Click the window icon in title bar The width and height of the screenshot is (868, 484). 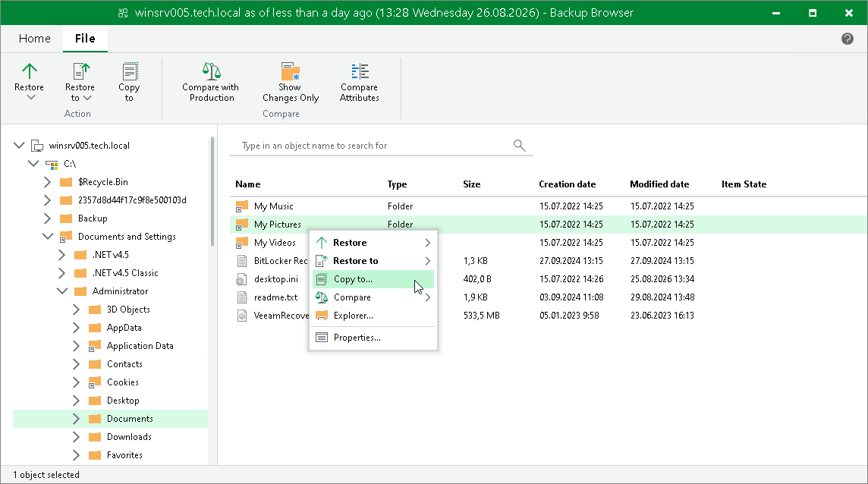(x=123, y=13)
